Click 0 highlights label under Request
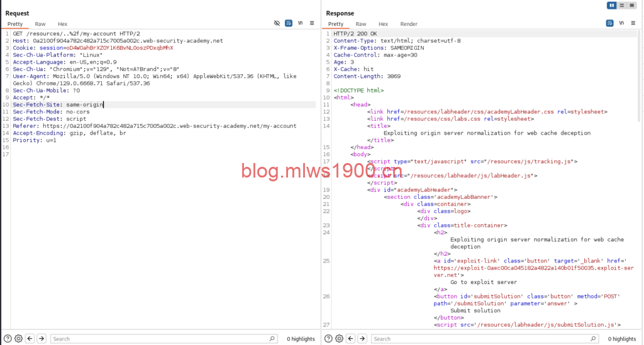Viewport: 644px width, 345px height. coord(301,339)
